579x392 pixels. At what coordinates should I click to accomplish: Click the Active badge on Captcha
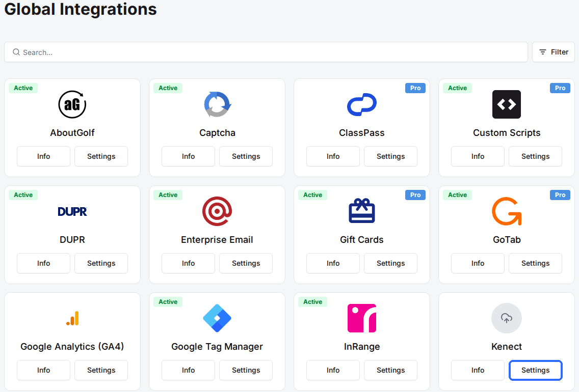(168, 88)
